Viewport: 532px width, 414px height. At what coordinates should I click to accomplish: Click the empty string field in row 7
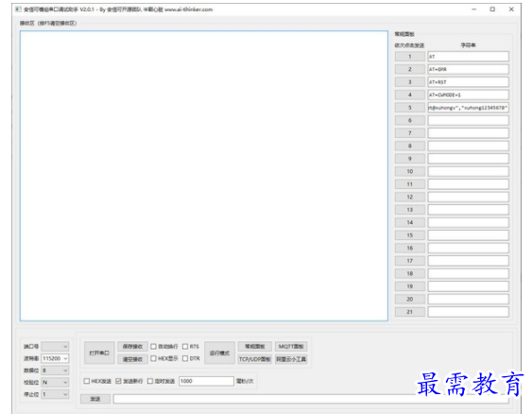tap(468, 133)
